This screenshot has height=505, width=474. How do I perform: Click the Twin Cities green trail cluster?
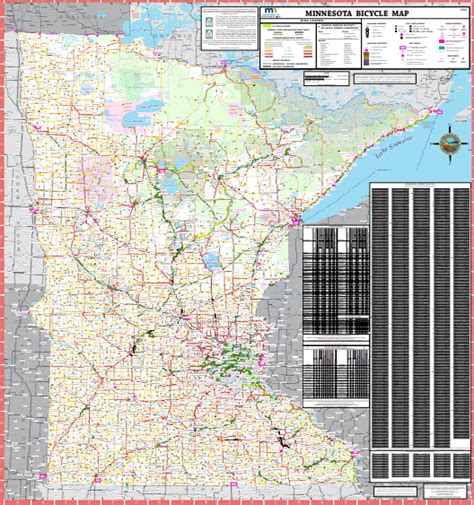(x=232, y=362)
